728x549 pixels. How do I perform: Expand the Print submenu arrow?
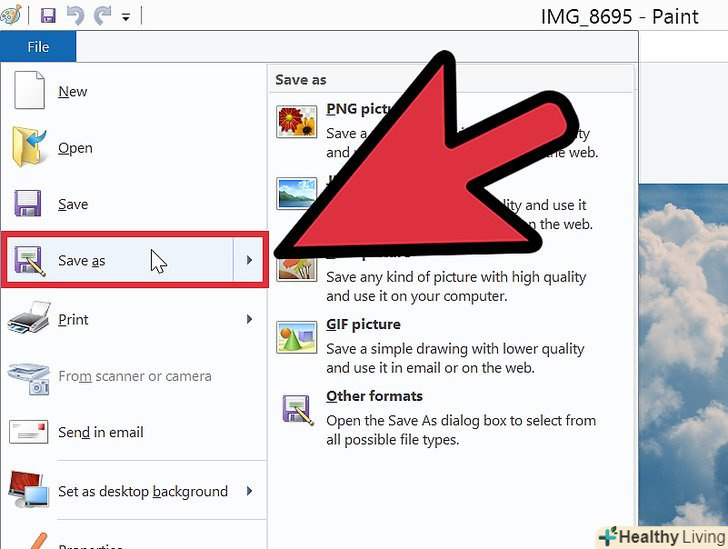[x=249, y=319]
